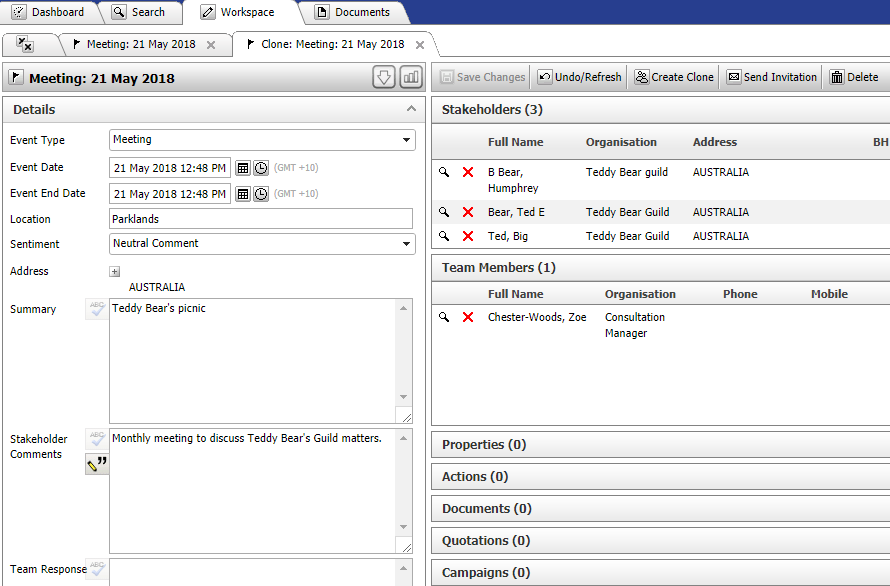Viewport: 890px width, 586px height.
Task: Switch to the Search tab
Action: [140, 12]
